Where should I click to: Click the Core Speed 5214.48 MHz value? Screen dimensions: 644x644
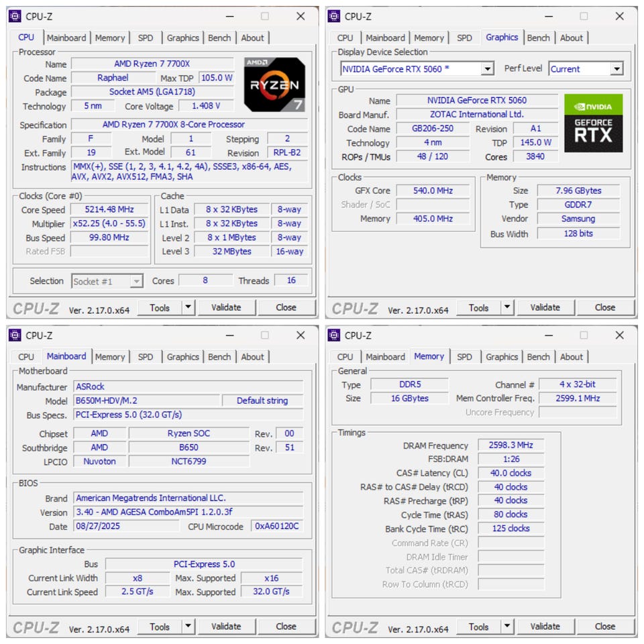coord(109,209)
